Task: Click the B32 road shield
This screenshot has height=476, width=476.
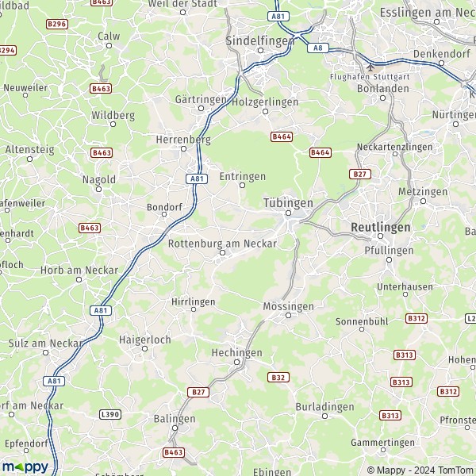Action: click(x=278, y=378)
